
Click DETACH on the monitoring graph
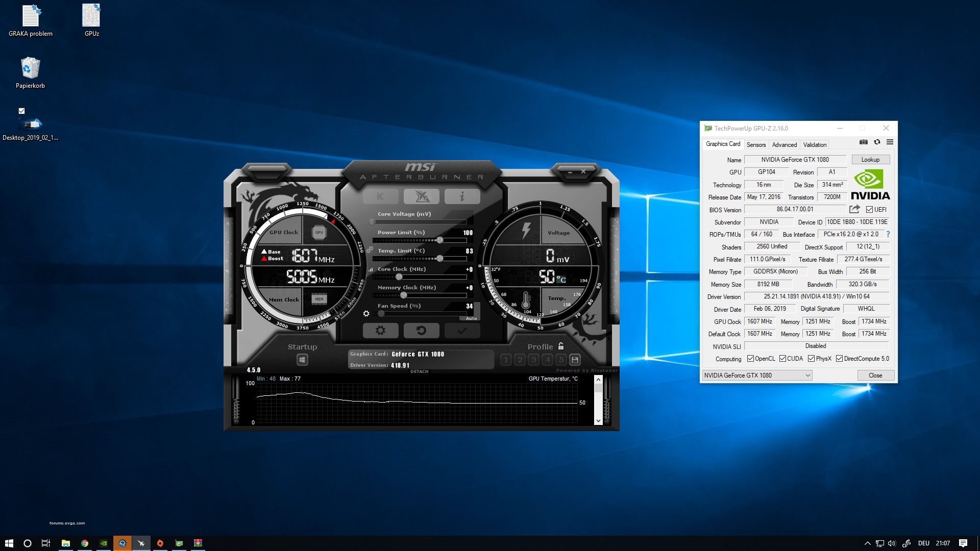point(419,371)
